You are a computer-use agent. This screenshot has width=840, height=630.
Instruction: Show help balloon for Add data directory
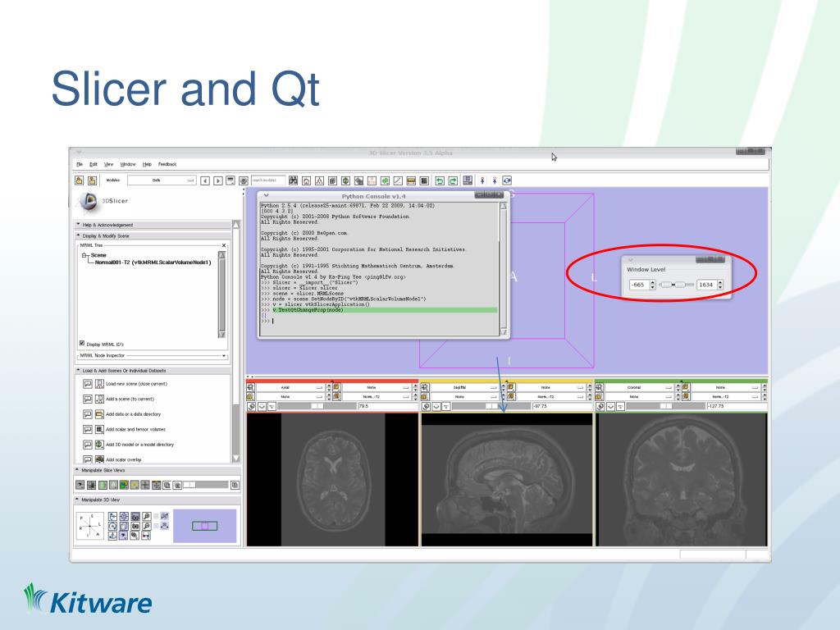[x=87, y=414]
